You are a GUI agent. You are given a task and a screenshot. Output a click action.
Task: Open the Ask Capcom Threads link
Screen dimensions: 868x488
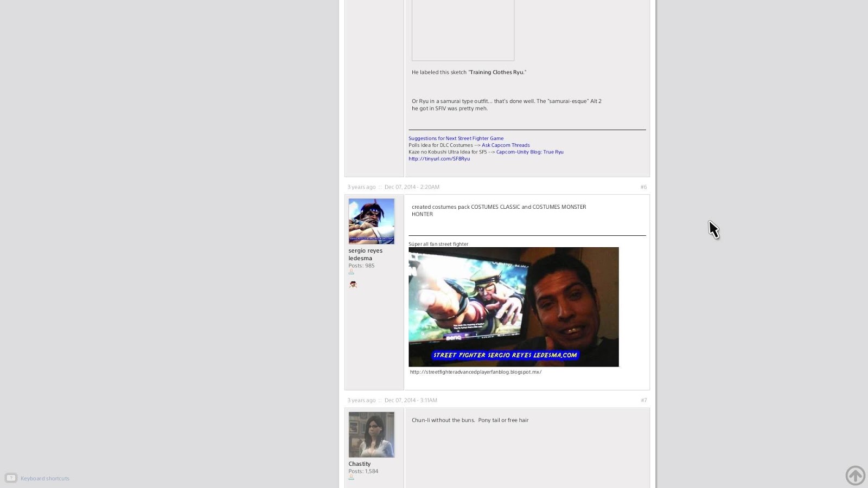506,145
